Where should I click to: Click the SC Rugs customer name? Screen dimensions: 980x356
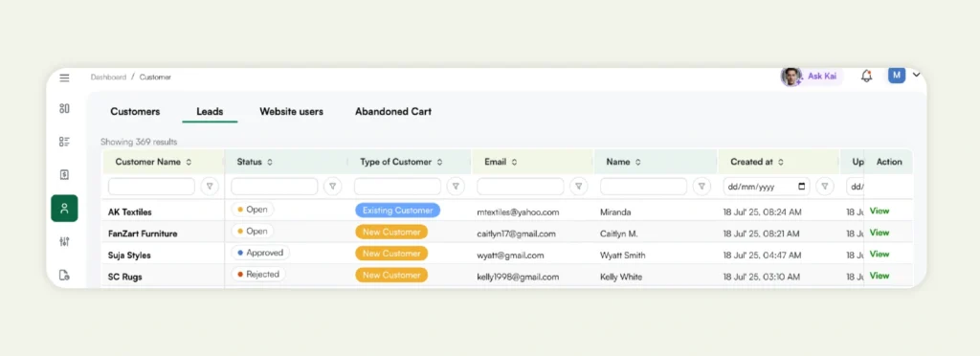(125, 277)
